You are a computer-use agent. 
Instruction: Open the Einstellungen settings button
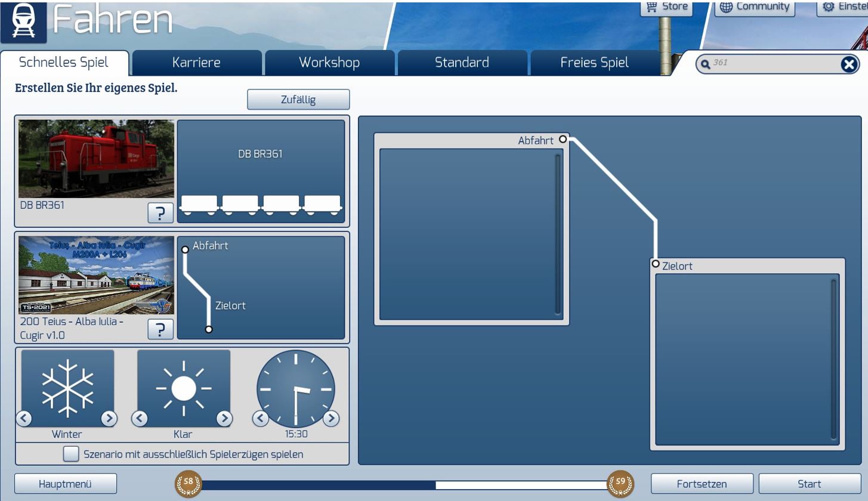click(842, 7)
